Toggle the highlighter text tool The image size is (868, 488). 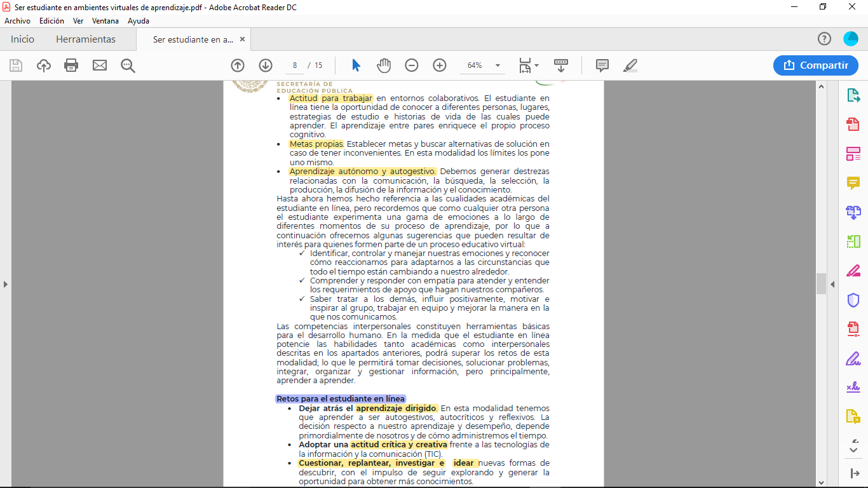630,65
